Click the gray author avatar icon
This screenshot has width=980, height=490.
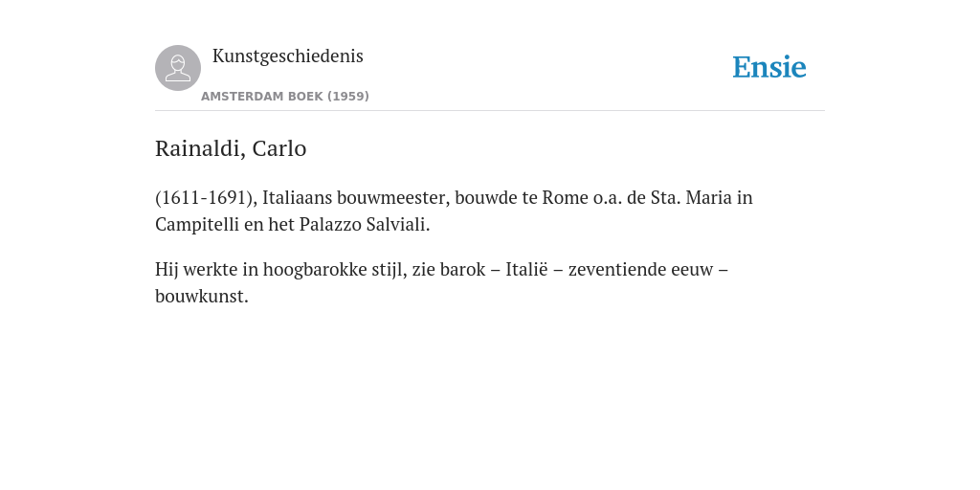(x=178, y=68)
